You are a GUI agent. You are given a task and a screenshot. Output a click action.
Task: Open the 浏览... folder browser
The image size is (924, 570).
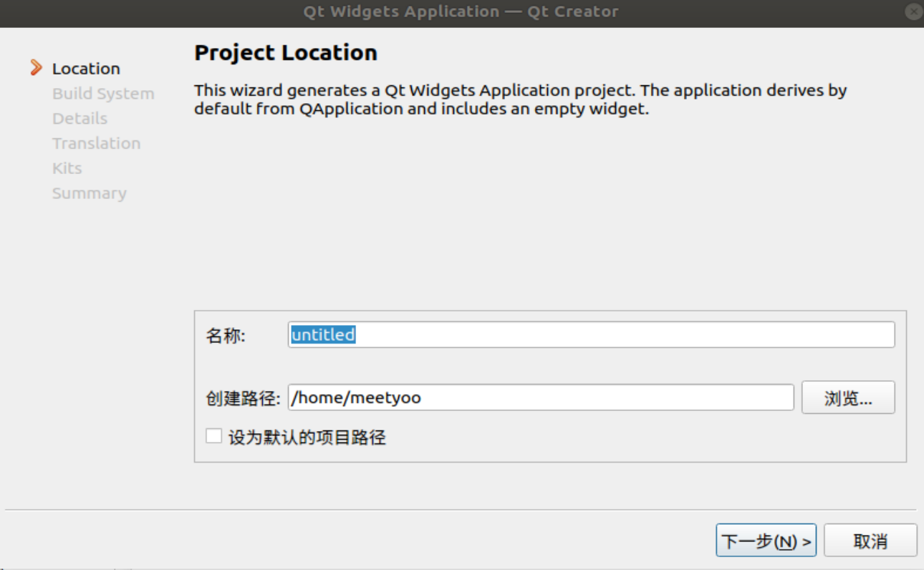(848, 397)
